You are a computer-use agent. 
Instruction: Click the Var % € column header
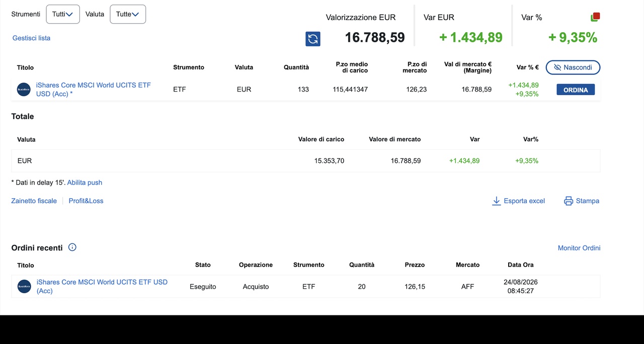tap(528, 67)
